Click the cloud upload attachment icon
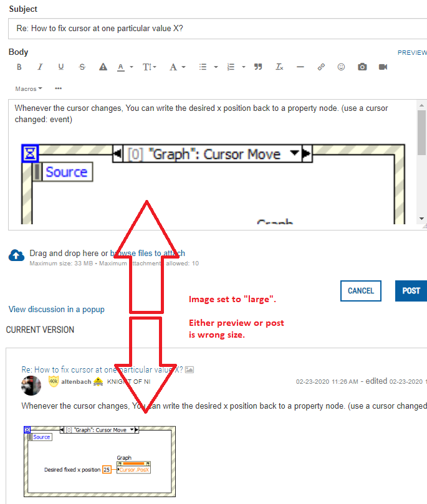The image size is (427, 504). point(16,255)
